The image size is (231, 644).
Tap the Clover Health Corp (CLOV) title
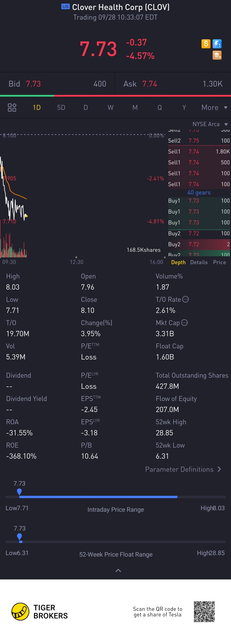pos(121,7)
